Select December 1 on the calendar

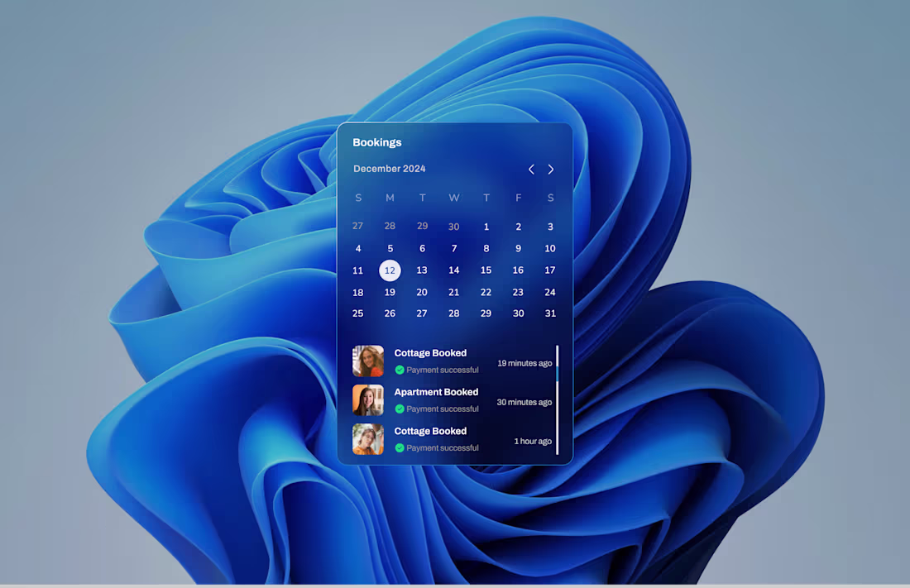coord(486,227)
